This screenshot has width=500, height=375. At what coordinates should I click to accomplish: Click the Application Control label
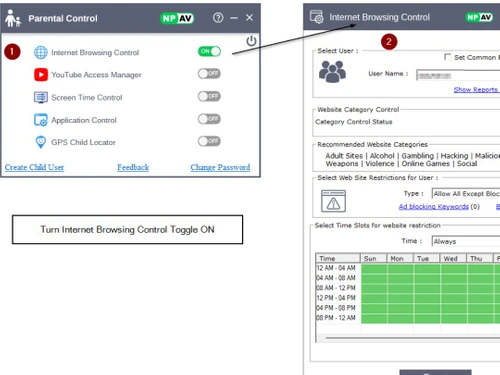[84, 120]
